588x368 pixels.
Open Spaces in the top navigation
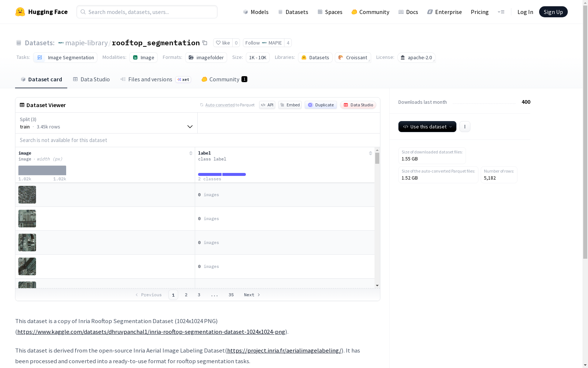click(x=330, y=12)
